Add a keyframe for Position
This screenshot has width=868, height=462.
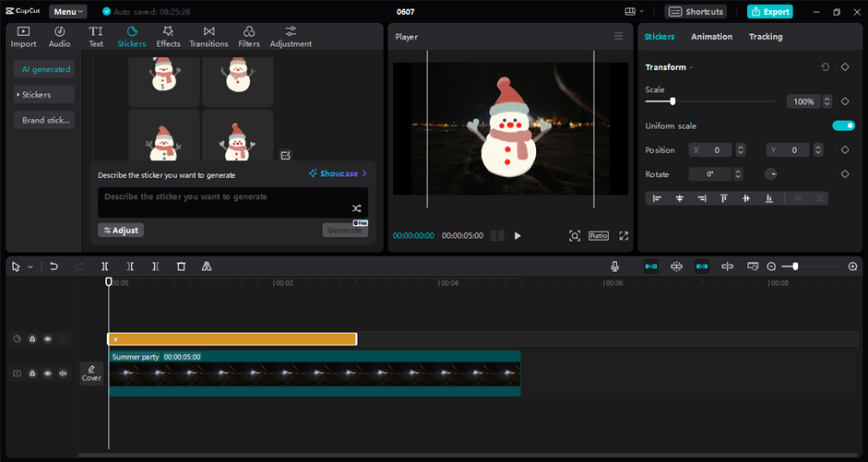[x=845, y=150]
